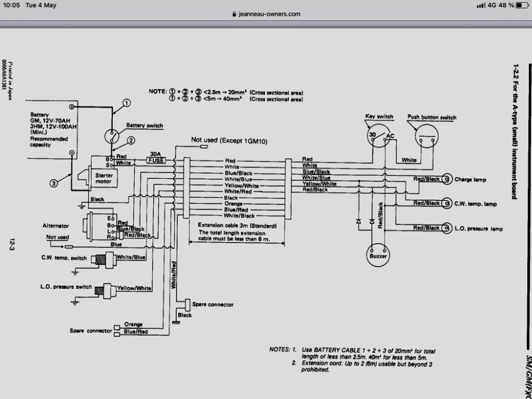This screenshot has height=399, width=532.
Task: Tap the 'C.W. temp. lamp' label
Action: click(x=476, y=204)
